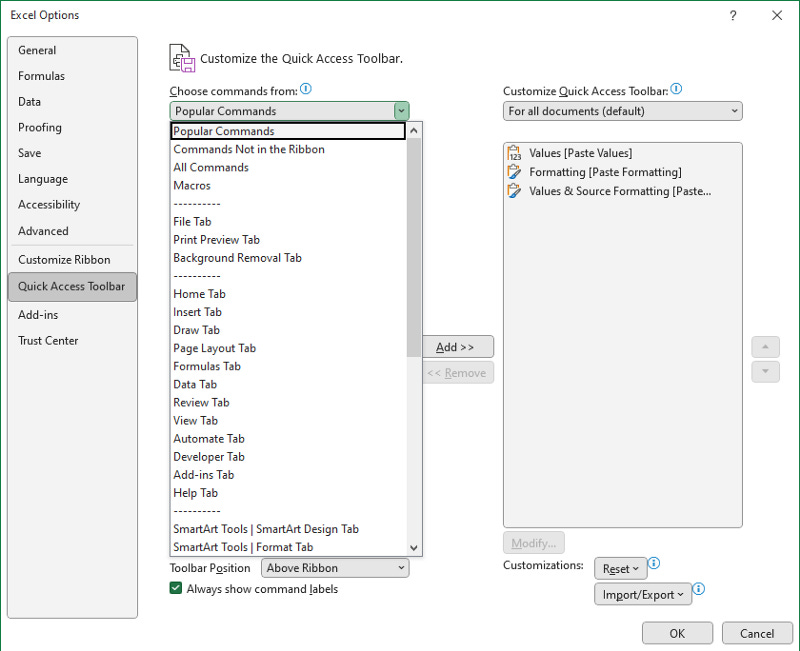Choose View Tab from the list
The height and width of the screenshot is (651, 800).
(288, 420)
